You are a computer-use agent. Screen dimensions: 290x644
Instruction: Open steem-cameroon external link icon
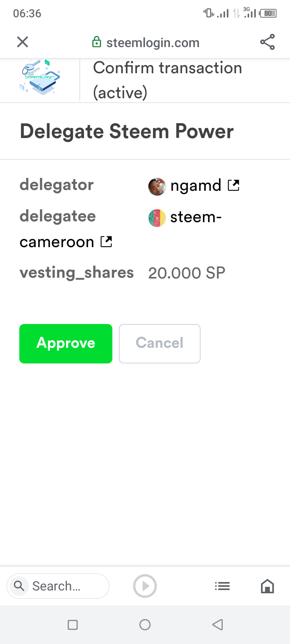pos(106,242)
